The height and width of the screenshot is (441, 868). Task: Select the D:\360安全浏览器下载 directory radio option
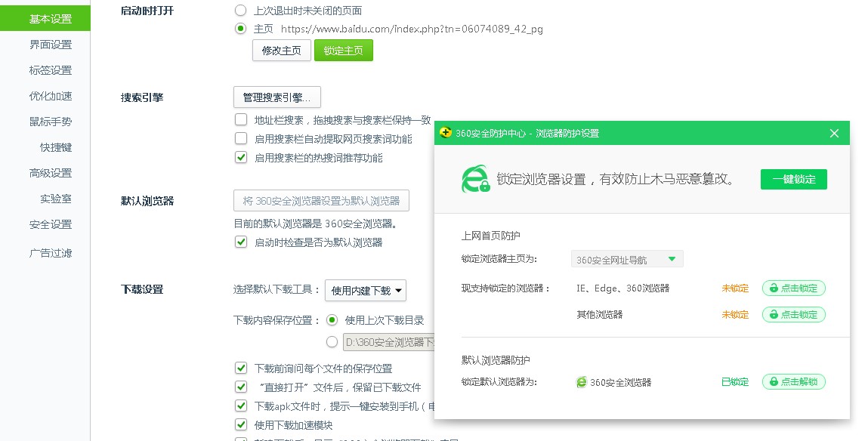331,342
